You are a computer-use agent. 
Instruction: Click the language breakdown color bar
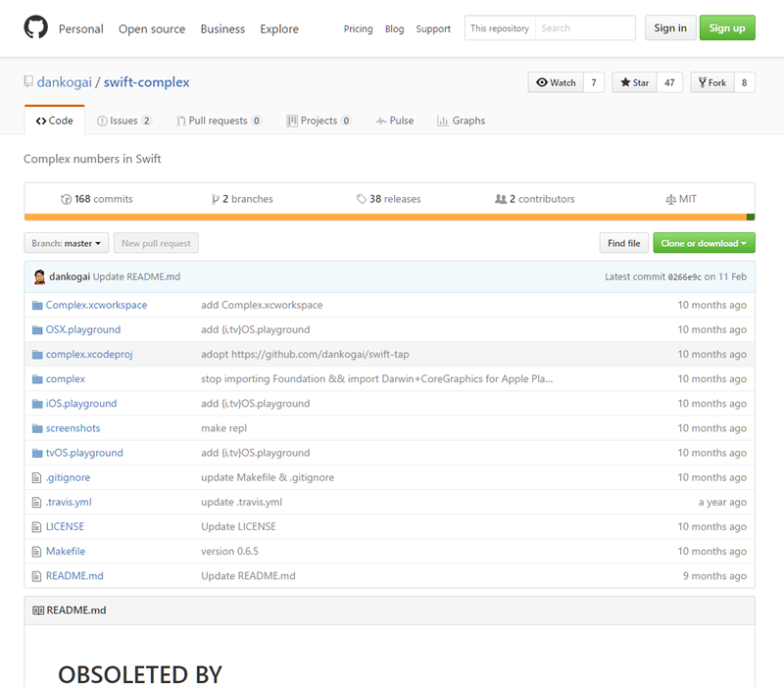click(389, 217)
